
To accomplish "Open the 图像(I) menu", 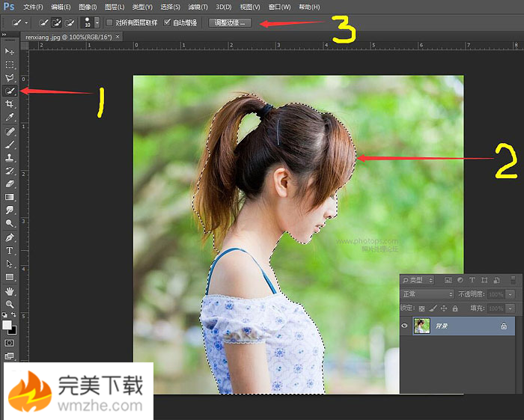I will (x=88, y=7).
